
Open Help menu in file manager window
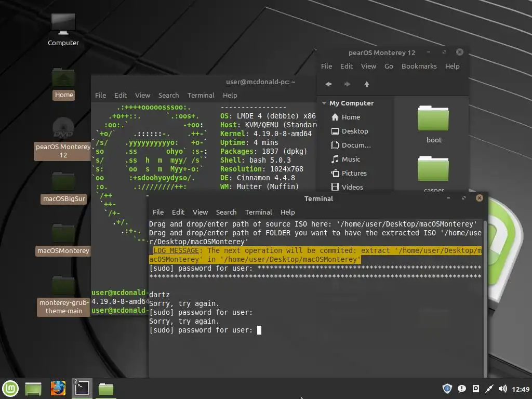point(453,66)
